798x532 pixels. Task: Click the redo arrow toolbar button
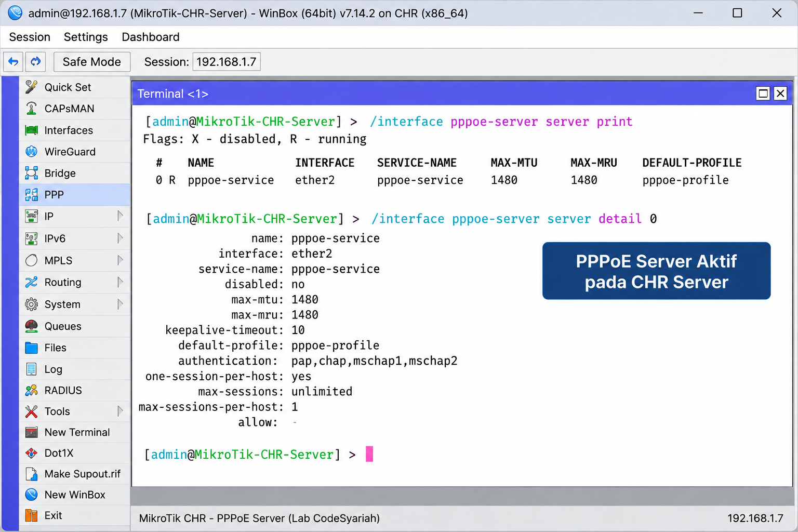point(35,62)
